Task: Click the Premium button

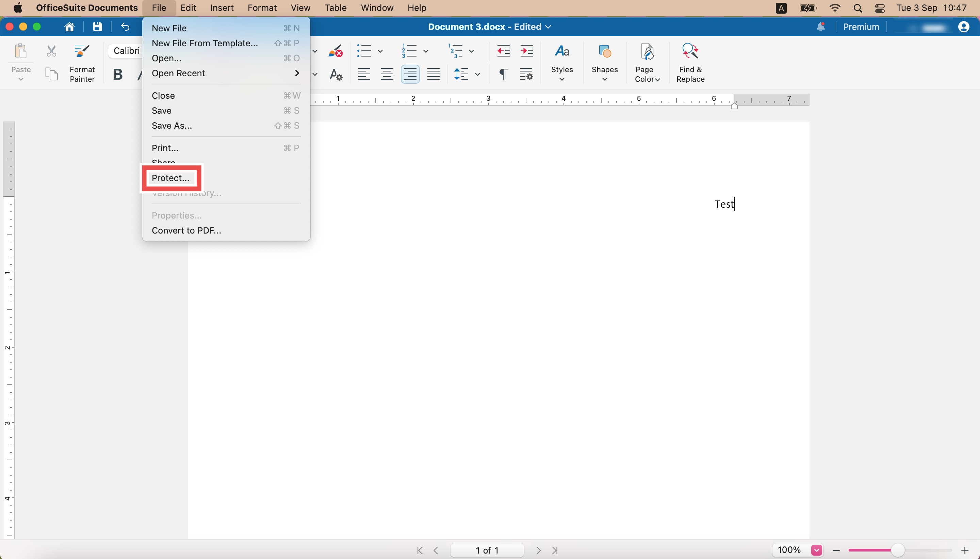Action: 861,27
